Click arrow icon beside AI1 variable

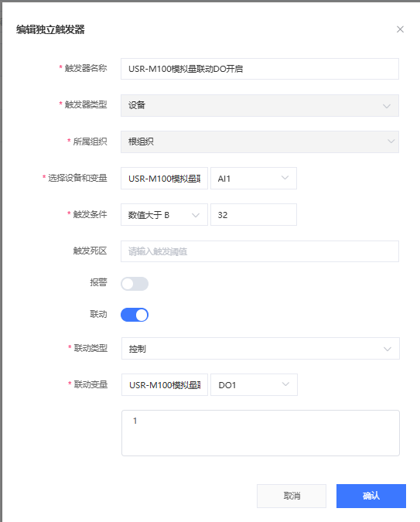pos(285,178)
